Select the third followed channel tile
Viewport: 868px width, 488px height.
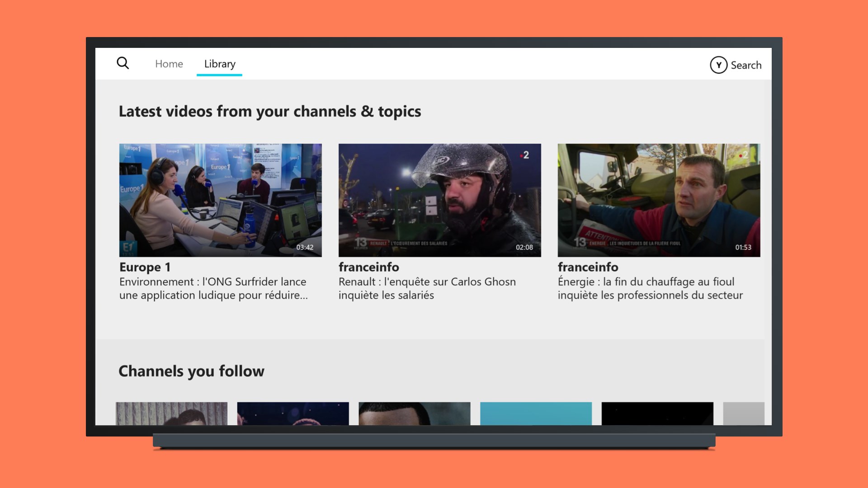414,413
